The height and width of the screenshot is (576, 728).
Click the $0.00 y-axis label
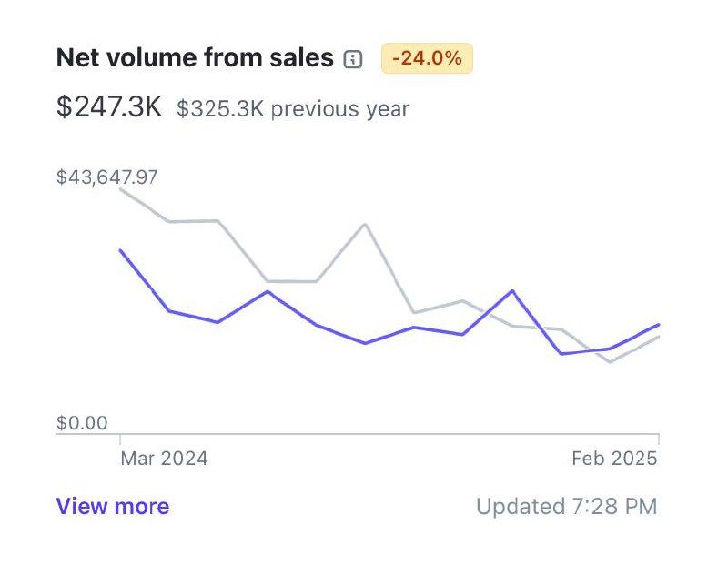pos(82,423)
